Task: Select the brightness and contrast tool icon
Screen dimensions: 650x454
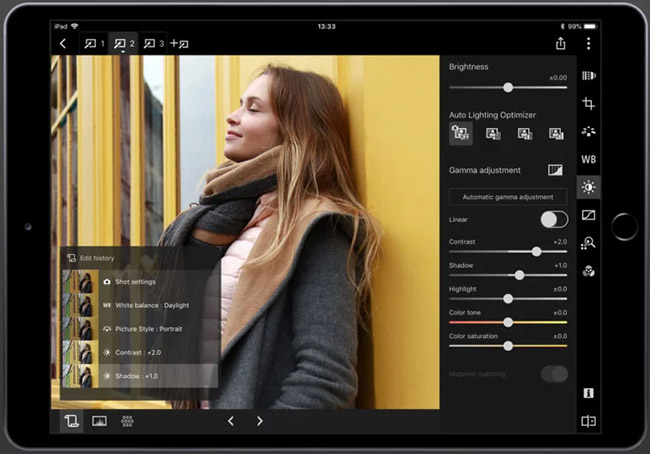Action: click(x=589, y=187)
